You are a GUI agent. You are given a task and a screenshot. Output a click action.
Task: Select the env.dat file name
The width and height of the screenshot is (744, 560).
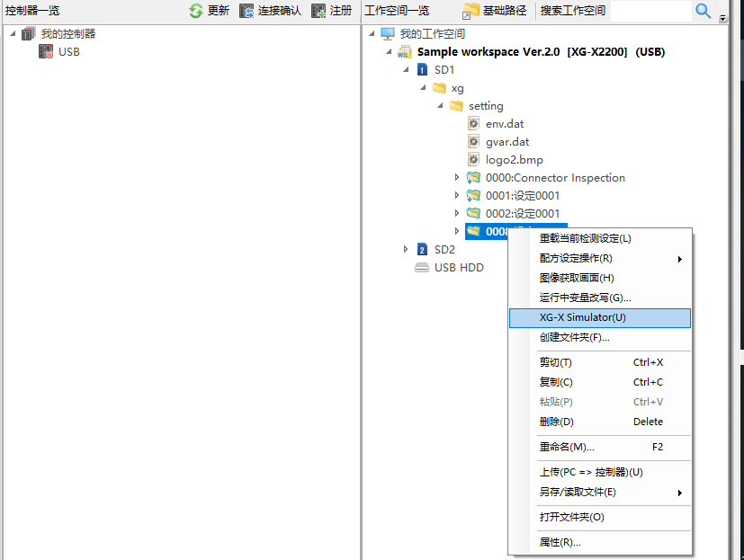click(505, 124)
